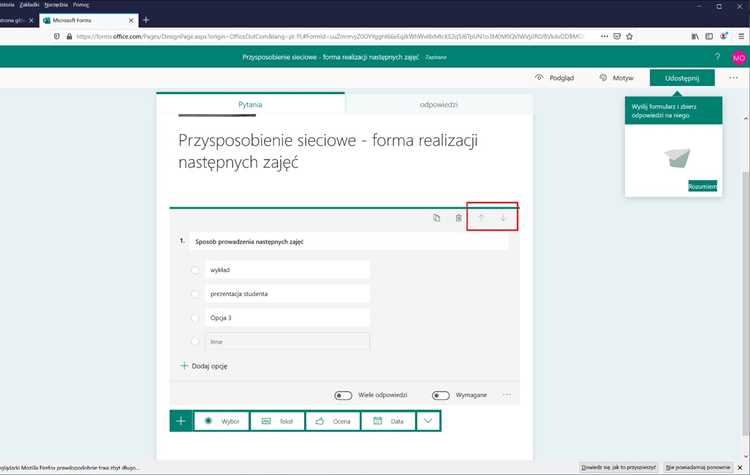This screenshot has width=750, height=475.
Task: Dismiss the slow-Firefox notification bar
Action: (740, 467)
